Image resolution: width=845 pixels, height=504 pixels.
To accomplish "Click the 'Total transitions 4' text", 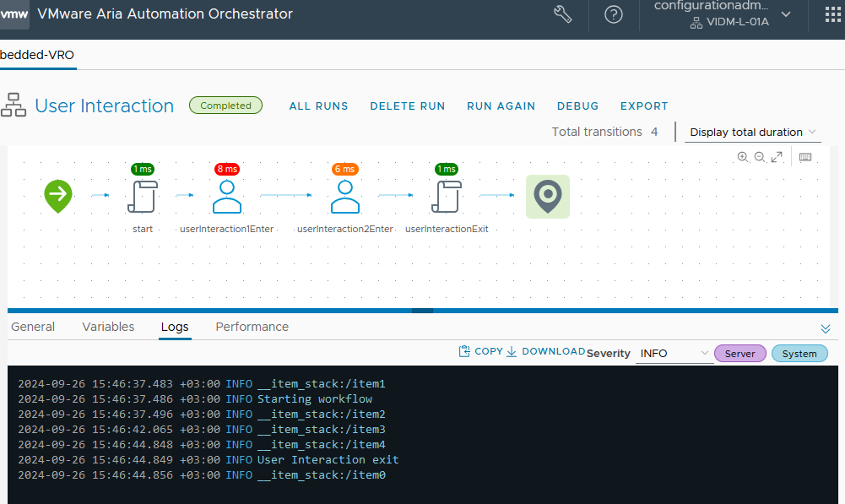I will click(604, 132).
